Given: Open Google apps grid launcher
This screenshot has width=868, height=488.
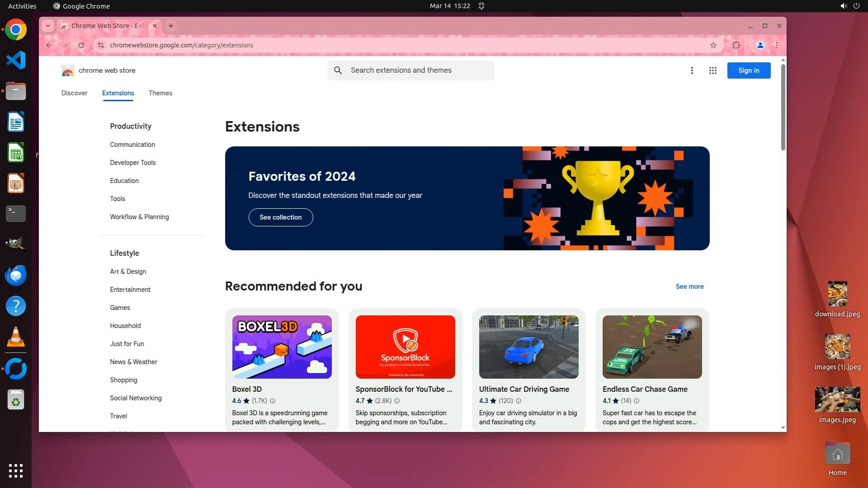Looking at the screenshot, I should coord(712,70).
